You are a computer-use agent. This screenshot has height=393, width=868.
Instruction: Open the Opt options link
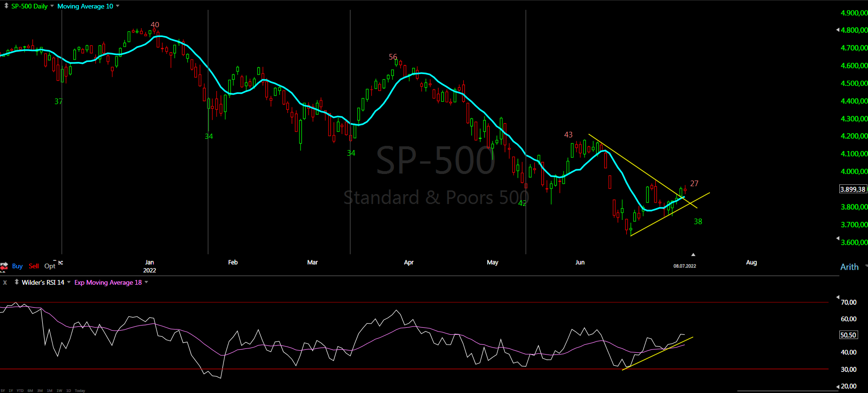pyautogui.click(x=50, y=266)
